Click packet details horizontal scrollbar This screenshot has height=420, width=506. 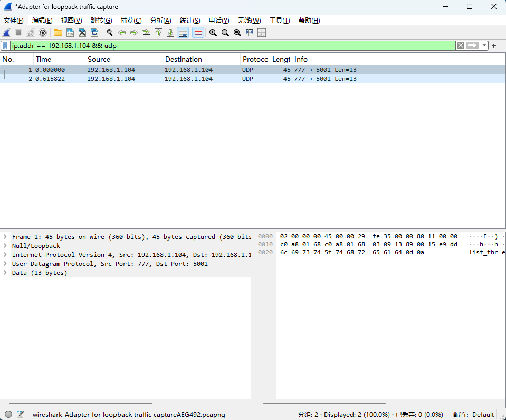pos(81,404)
